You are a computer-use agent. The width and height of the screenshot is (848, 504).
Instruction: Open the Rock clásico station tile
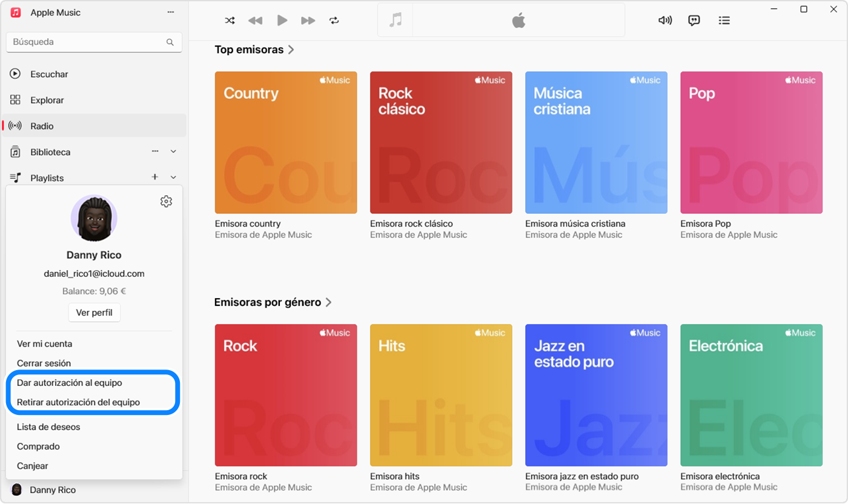pyautogui.click(x=441, y=142)
